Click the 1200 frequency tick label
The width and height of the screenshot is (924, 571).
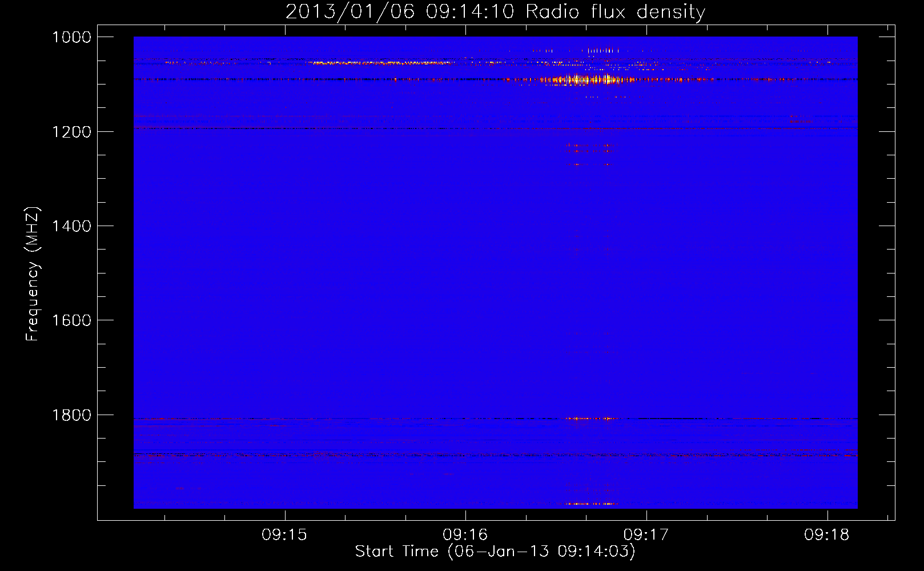pyautogui.click(x=71, y=132)
